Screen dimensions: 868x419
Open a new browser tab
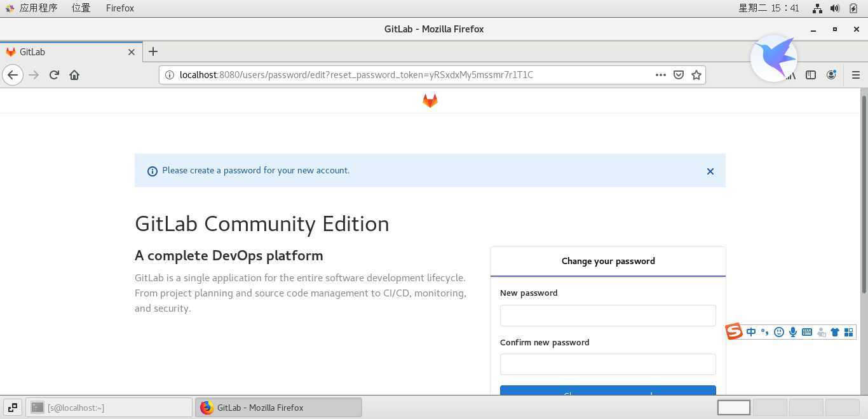click(153, 51)
